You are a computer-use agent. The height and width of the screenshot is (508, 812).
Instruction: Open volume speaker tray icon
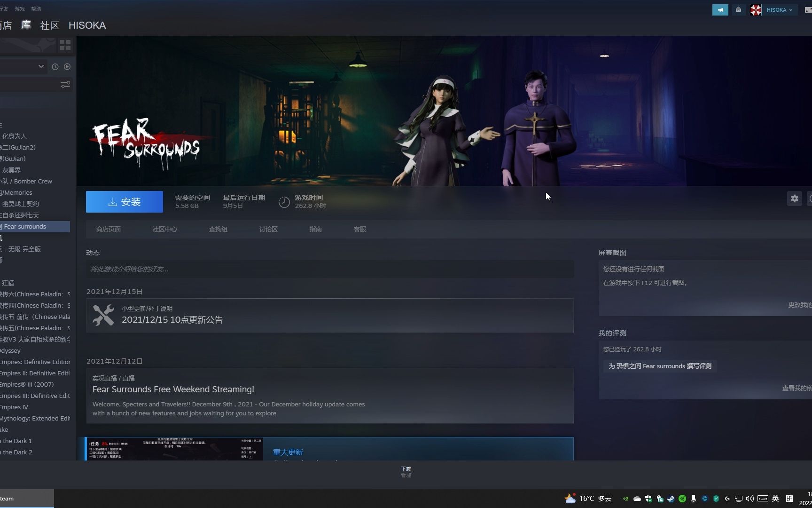(x=750, y=499)
